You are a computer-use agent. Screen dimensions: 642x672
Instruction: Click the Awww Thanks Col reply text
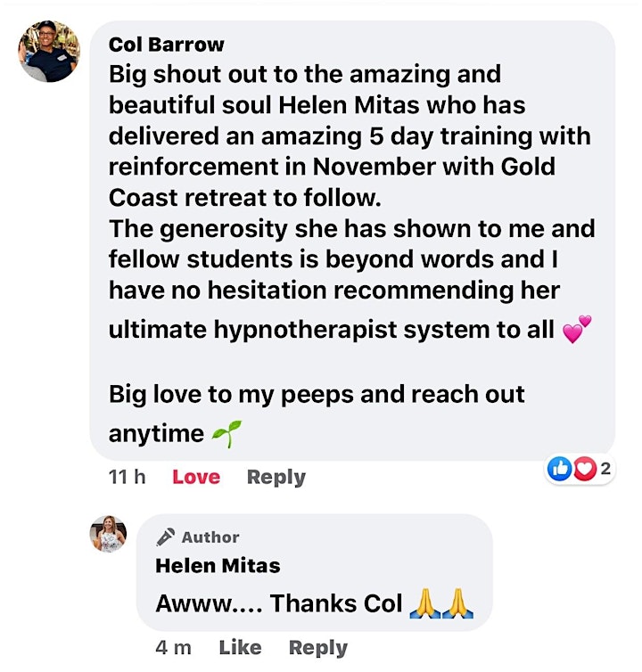(279, 603)
